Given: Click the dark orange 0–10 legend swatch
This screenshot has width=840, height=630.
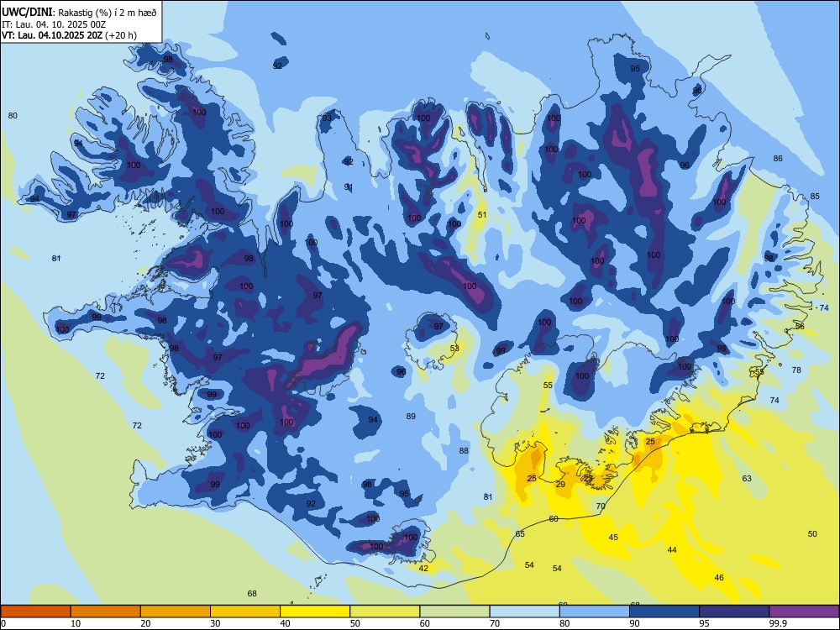Looking at the screenshot, I should click(35, 612).
